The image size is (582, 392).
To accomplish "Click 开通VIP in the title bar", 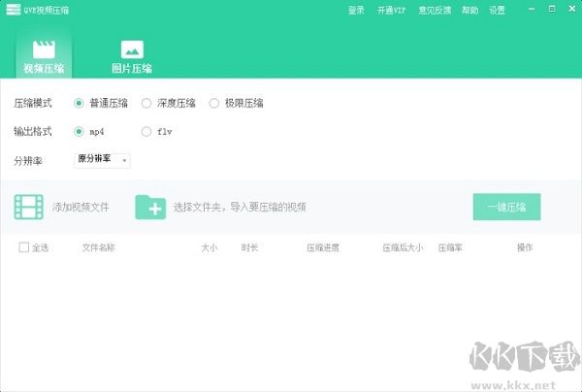I will (391, 10).
